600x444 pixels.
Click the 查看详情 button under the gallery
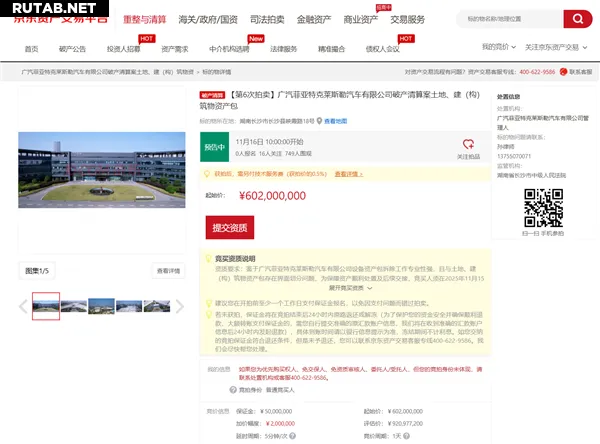pyautogui.click(x=167, y=271)
